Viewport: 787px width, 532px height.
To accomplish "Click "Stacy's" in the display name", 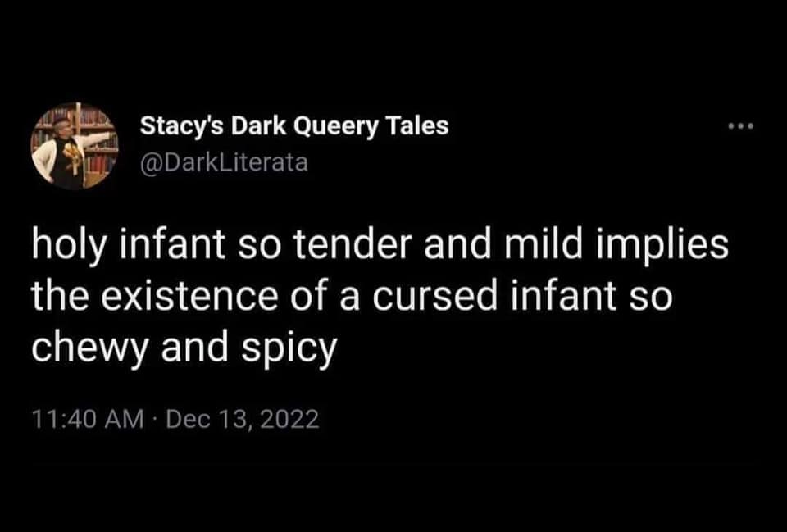I will click(x=180, y=126).
